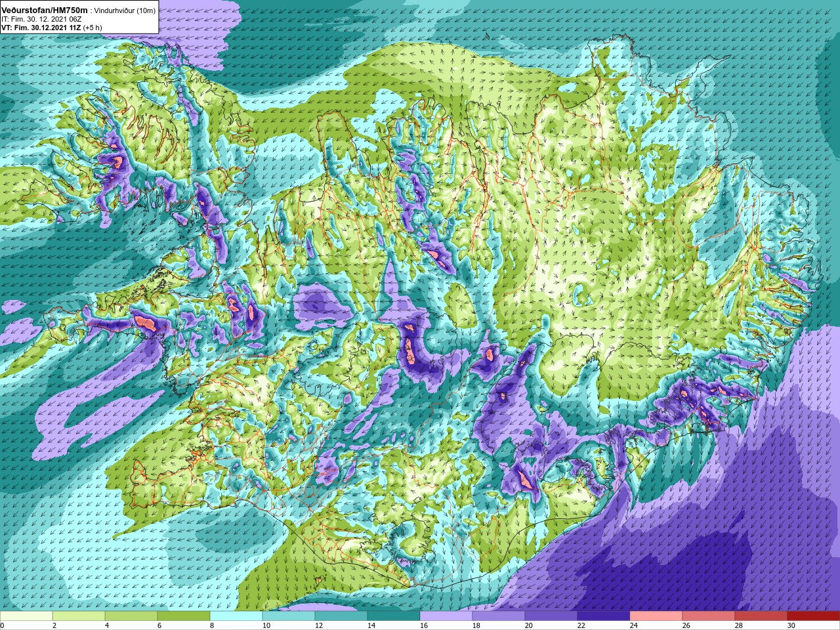
Task: Select the 18–20 light purple legend swatch
Action: [x=499, y=616]
